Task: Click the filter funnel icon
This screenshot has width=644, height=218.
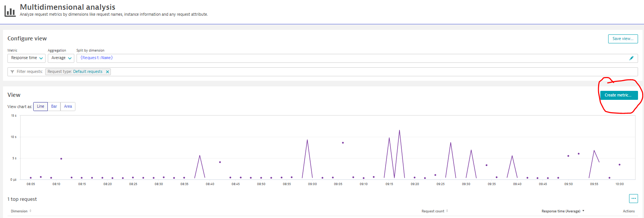Action: coord(12,72)
